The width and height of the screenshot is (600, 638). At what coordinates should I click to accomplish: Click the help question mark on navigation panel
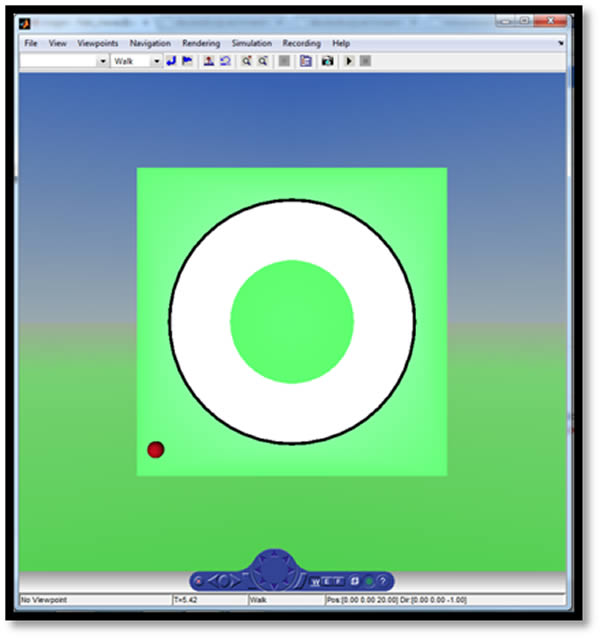pos(382,581)
